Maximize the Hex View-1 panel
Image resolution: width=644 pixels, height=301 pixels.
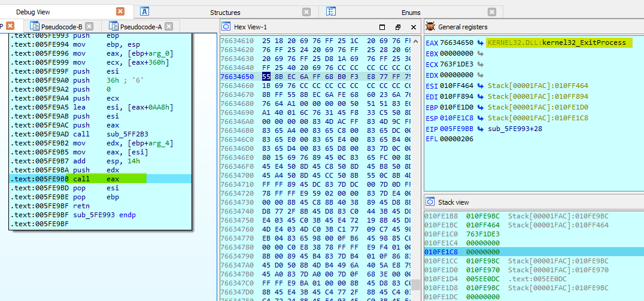click(x=382, y=27)
